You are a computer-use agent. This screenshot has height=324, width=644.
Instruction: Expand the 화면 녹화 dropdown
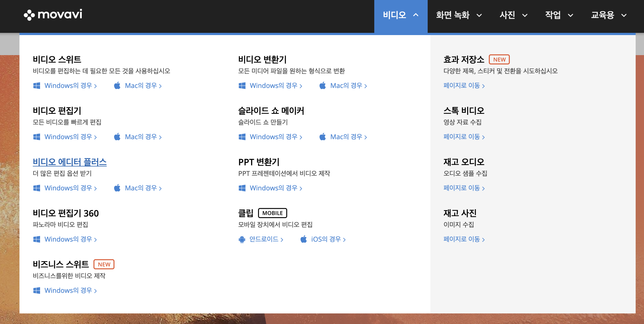[459, 15]
